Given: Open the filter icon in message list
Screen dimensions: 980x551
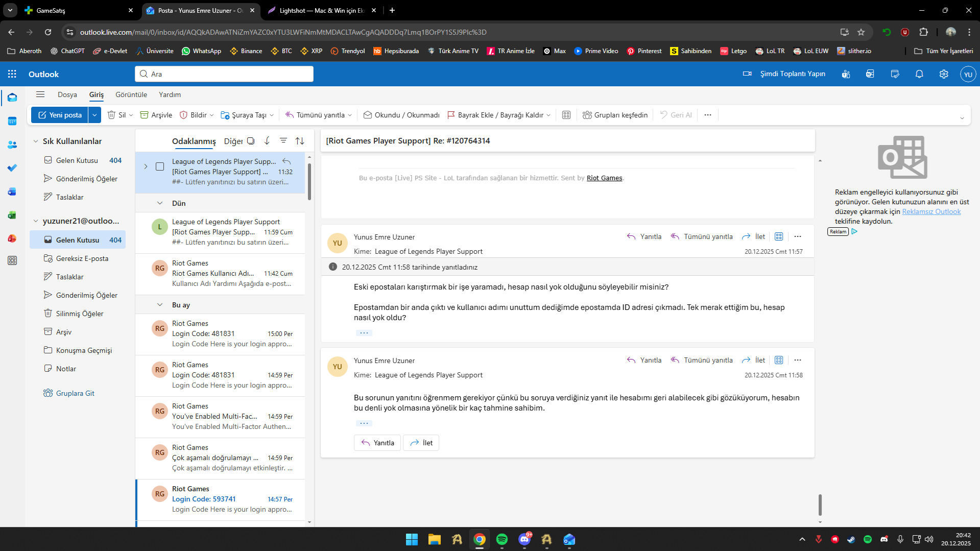Looking at the screenshot, I should (283, 141).
